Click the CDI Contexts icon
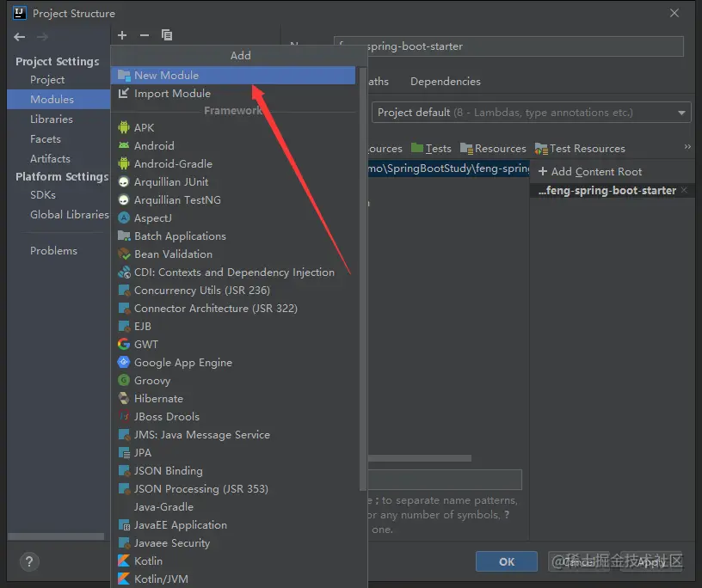The width and height of the screenshot is (702, 588). click(x=124, y=272)
